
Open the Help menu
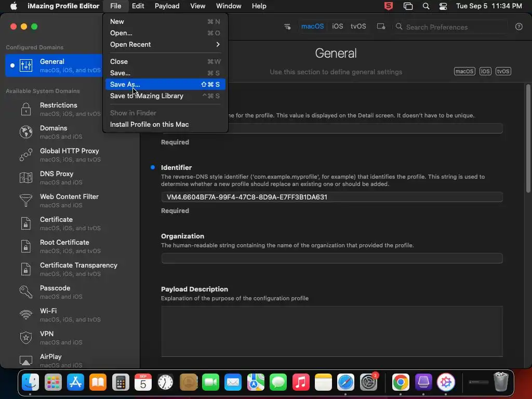tap(259, 6)
